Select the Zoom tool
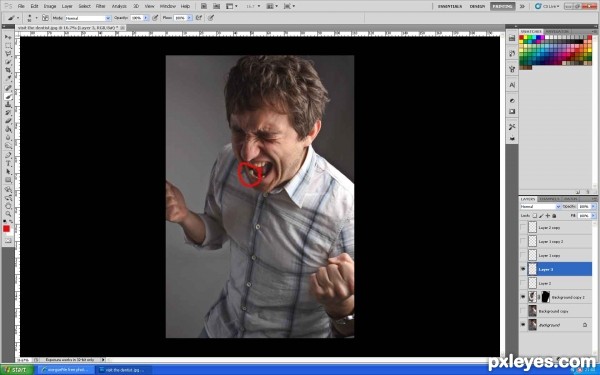The width and height of the screenshot is (600, 375). coord(8,214)
